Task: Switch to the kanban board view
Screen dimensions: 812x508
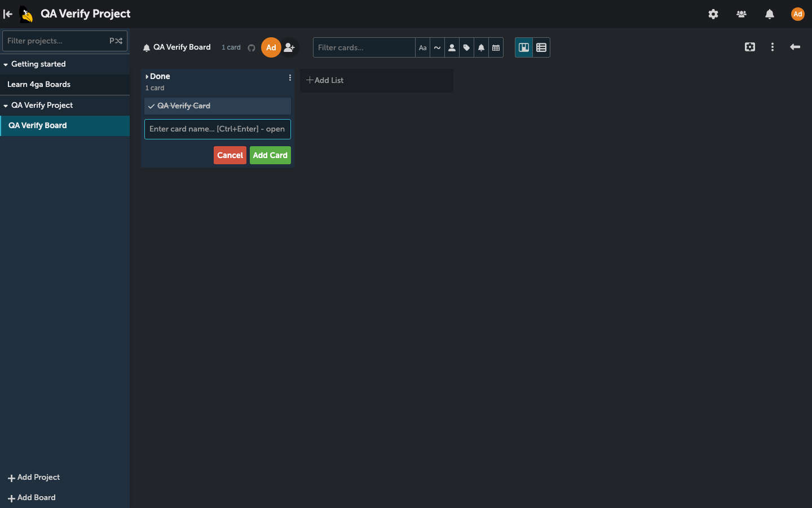Action: pos(524,47)
